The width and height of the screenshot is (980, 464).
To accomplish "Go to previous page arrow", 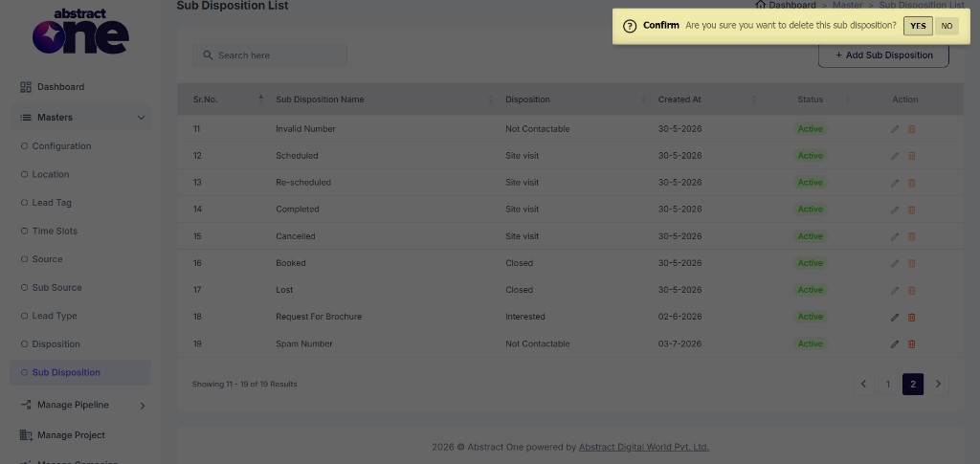I will [864, 384].
